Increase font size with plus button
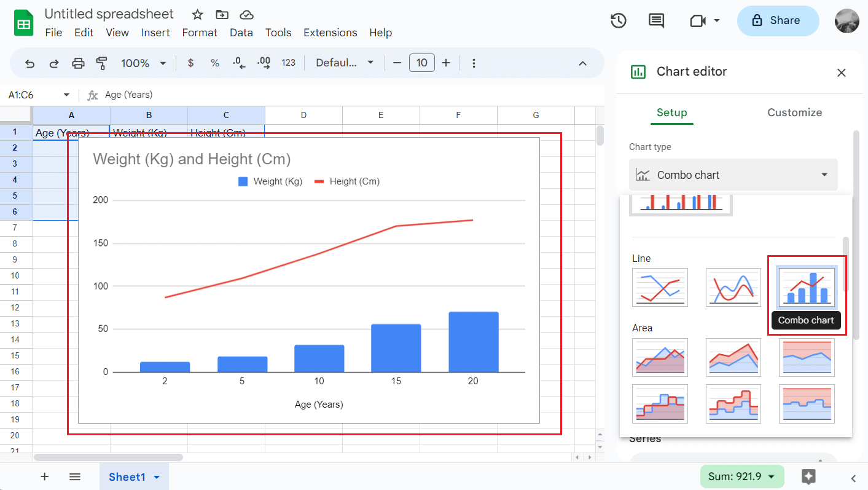 [447, 63]
